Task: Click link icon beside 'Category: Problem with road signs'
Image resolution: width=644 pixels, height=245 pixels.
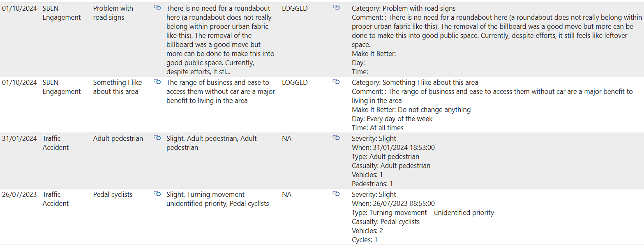Action: pyautogui.click(x=336, y=7)
